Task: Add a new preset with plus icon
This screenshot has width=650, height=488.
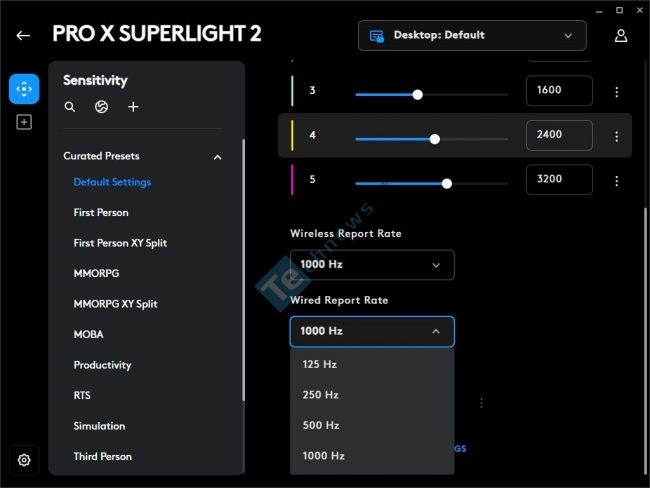Action: click(x=133, y=107)
